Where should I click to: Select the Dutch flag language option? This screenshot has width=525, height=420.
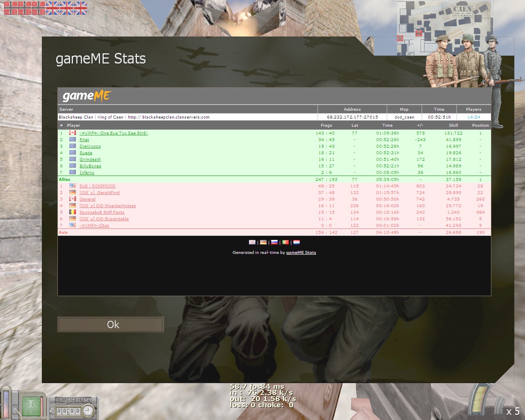(x=296, y=242)
